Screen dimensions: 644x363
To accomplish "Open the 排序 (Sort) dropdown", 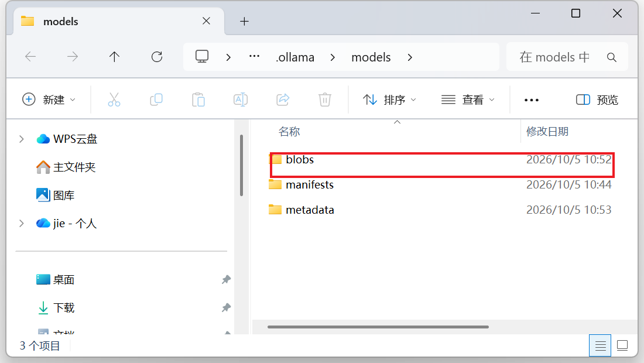I will (389, 100).
